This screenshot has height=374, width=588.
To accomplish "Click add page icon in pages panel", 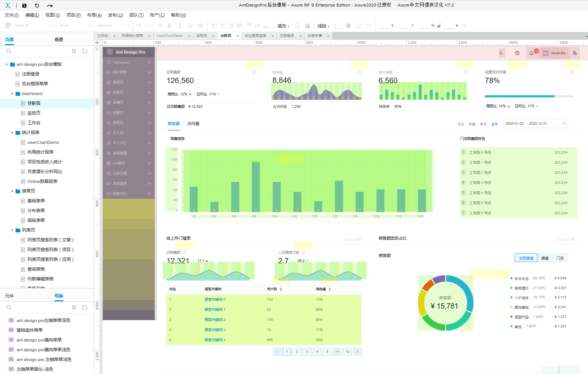I will tap(74, 51).
